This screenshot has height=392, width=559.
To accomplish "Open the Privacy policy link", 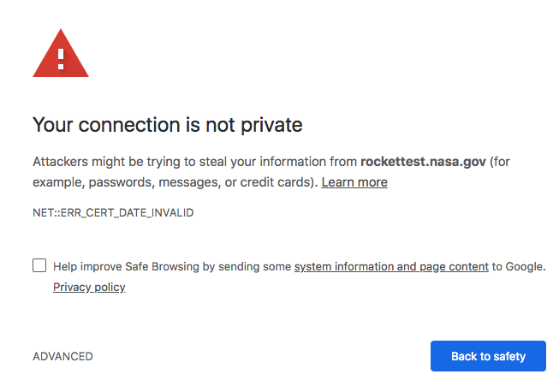I will click(89, 287).
